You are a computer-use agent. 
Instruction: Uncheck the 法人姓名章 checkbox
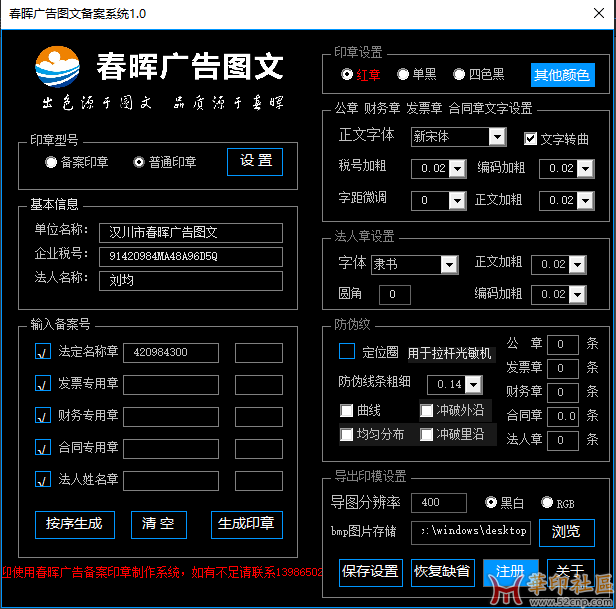pyautogui.click(x=43, y=479)
